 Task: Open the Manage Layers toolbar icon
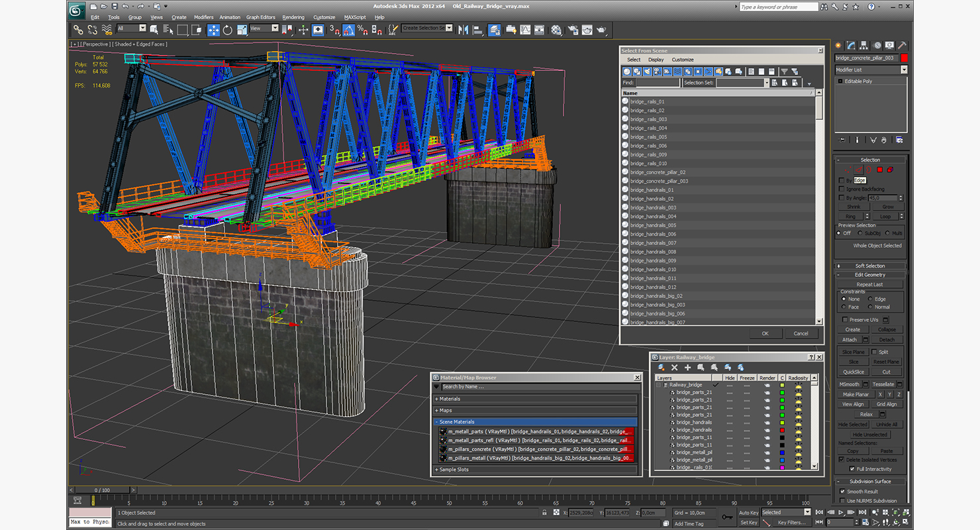click(x=495, y=30)
